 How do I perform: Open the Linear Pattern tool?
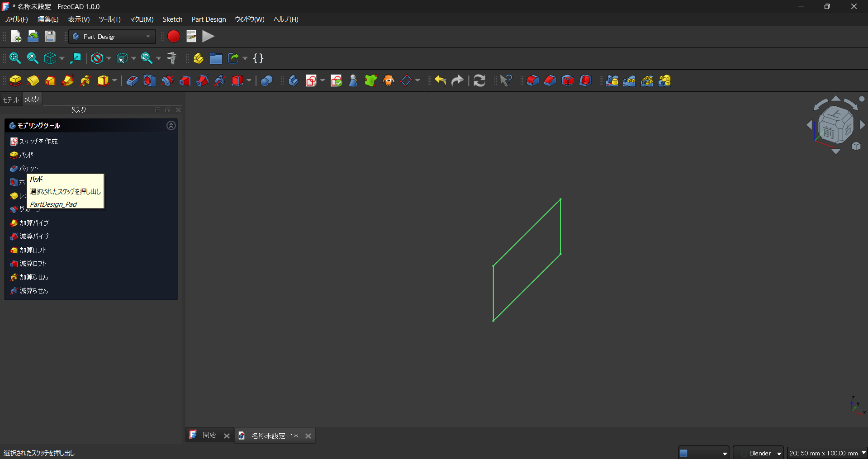[629, 80]
